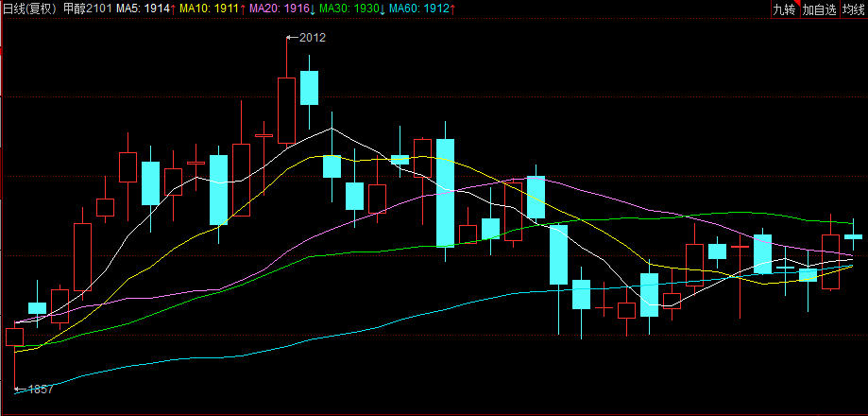Image resolution: width=868 pixels, height=416 pixels.
Task: Click the MA5: 1914 indicator label
Action: tap(145, 9)
